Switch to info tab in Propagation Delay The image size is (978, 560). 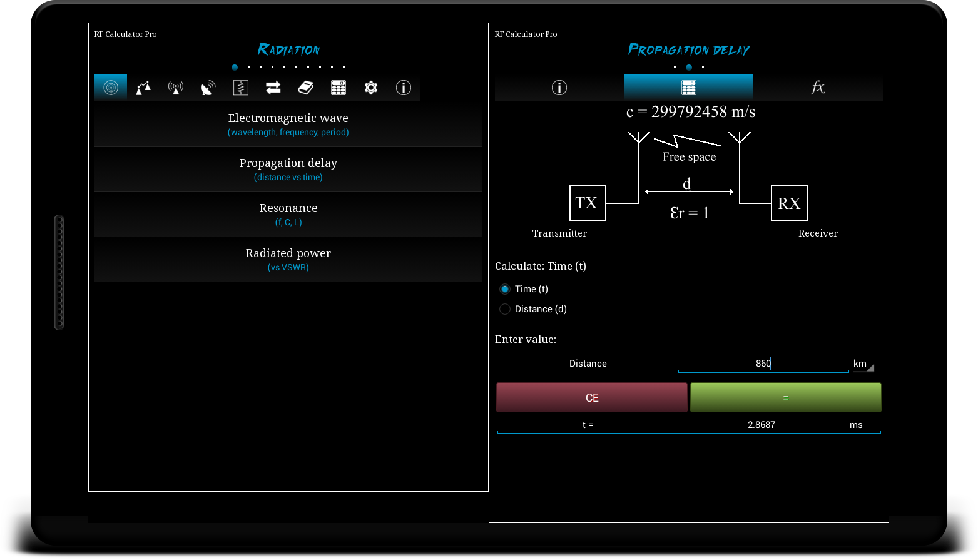(559, 88)
